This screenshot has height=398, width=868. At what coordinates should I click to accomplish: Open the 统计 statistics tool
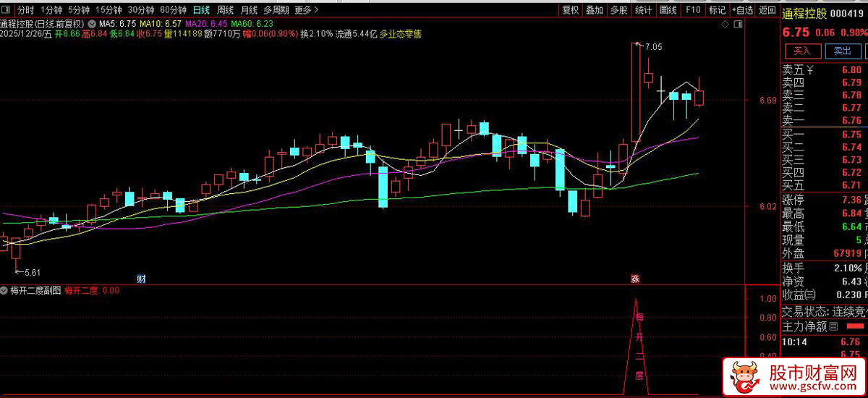point(643,10)
